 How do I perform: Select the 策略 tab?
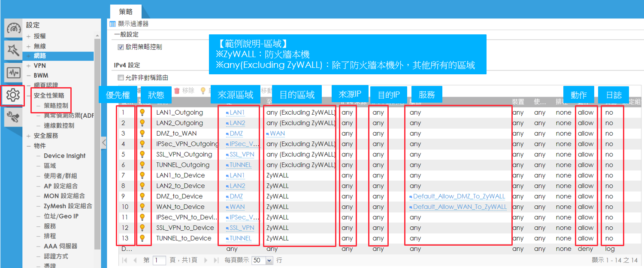tap(125, 12)
